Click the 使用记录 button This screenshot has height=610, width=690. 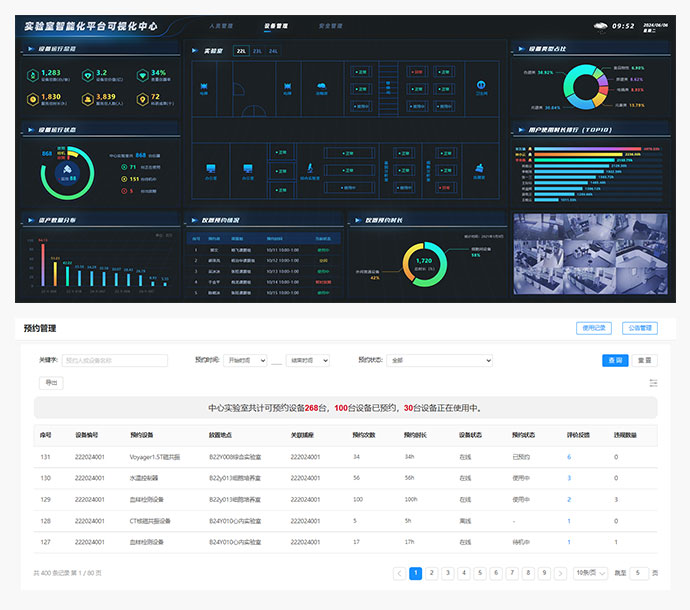[593, 328]
